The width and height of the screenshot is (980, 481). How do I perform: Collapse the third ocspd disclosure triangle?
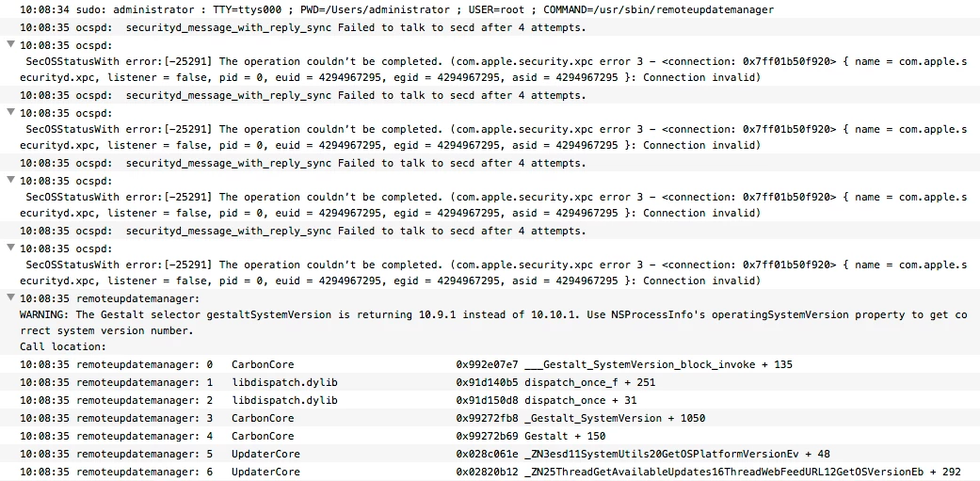(x=10, y=180)
